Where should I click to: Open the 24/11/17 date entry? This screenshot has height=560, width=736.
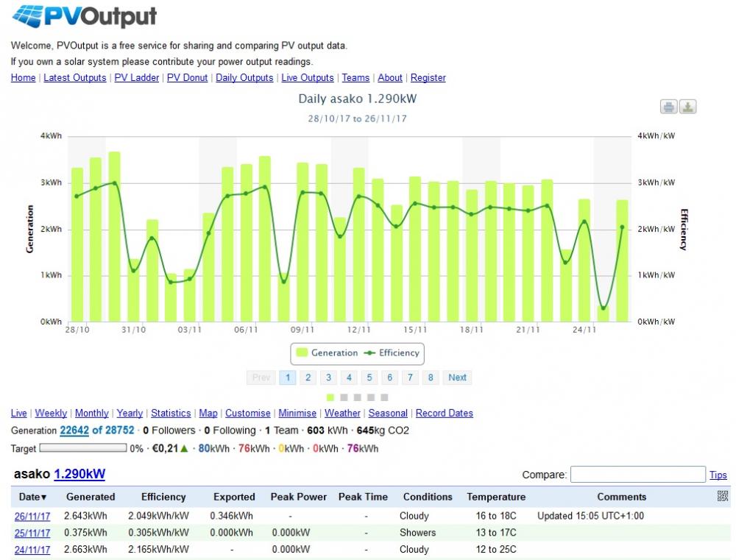32,550
